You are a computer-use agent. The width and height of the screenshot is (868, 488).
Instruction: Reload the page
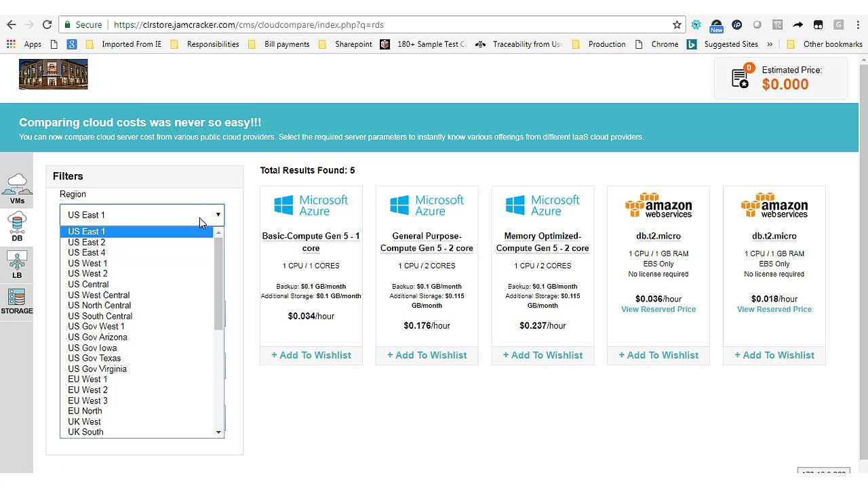tap(47, 24)
